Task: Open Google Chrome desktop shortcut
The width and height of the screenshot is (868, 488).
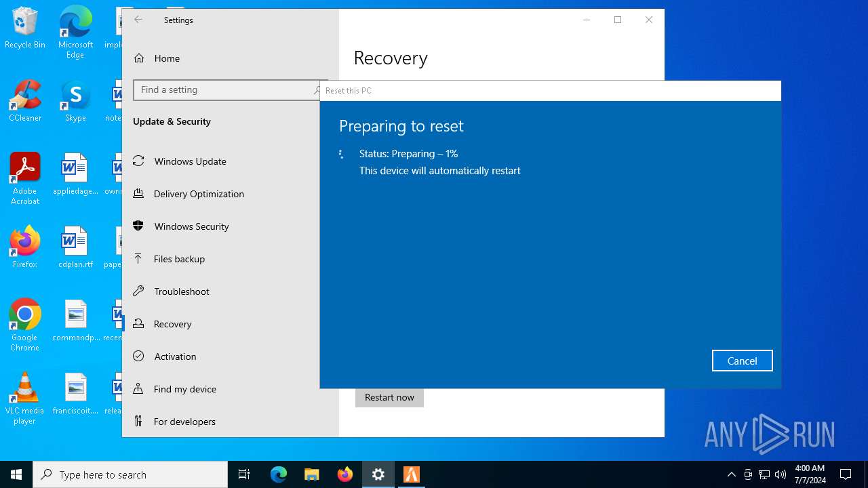Action: [25, 325]
